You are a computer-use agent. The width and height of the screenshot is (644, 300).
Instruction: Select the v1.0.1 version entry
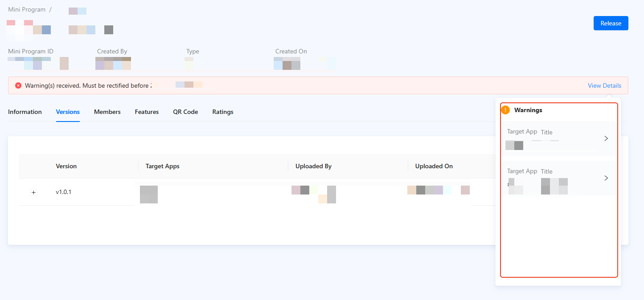click(x=63, y=192)
